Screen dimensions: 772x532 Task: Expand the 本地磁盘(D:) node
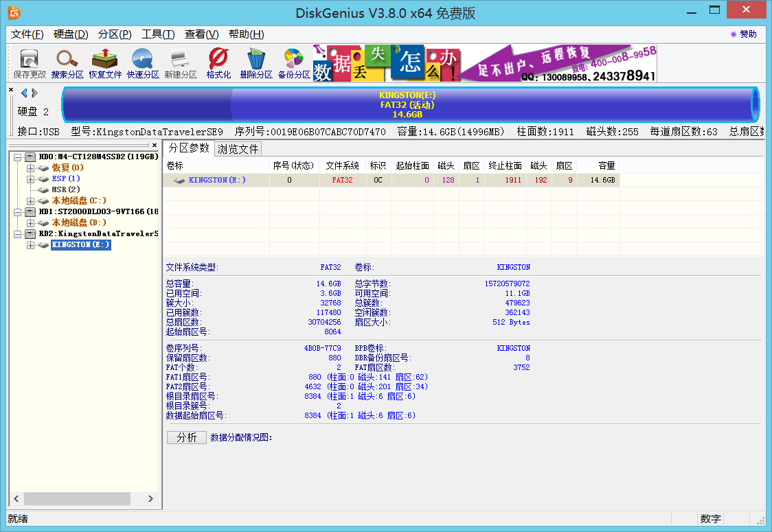(x=30, y=223)
